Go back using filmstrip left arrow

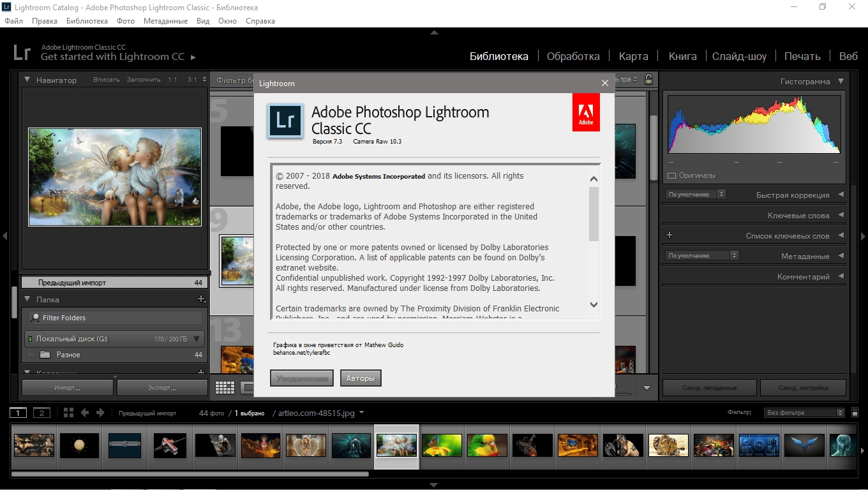pos(85,413)
